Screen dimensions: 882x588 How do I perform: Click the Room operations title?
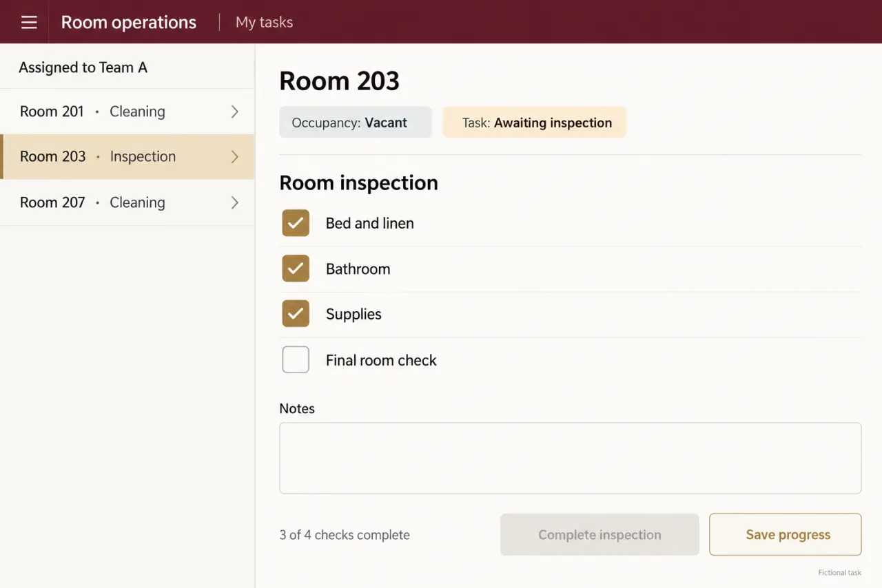129,22
